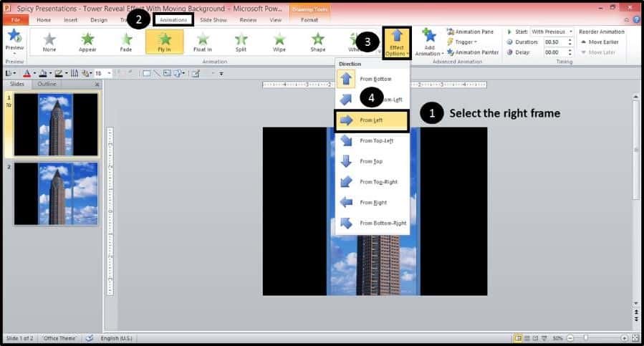Apply the Split animation effect
The image size is (644, 346).
click(241, 42)
